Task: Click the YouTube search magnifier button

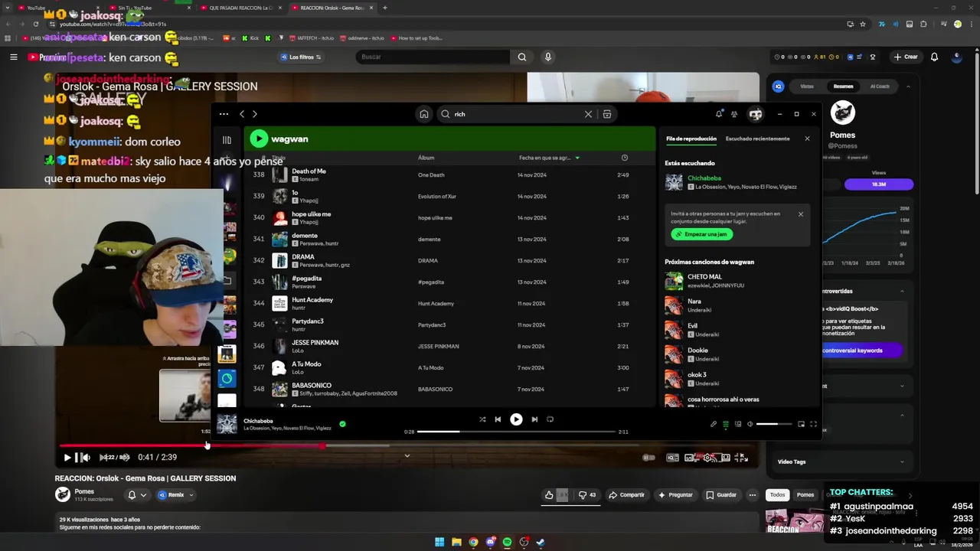Action: click(x=522, y=57)
